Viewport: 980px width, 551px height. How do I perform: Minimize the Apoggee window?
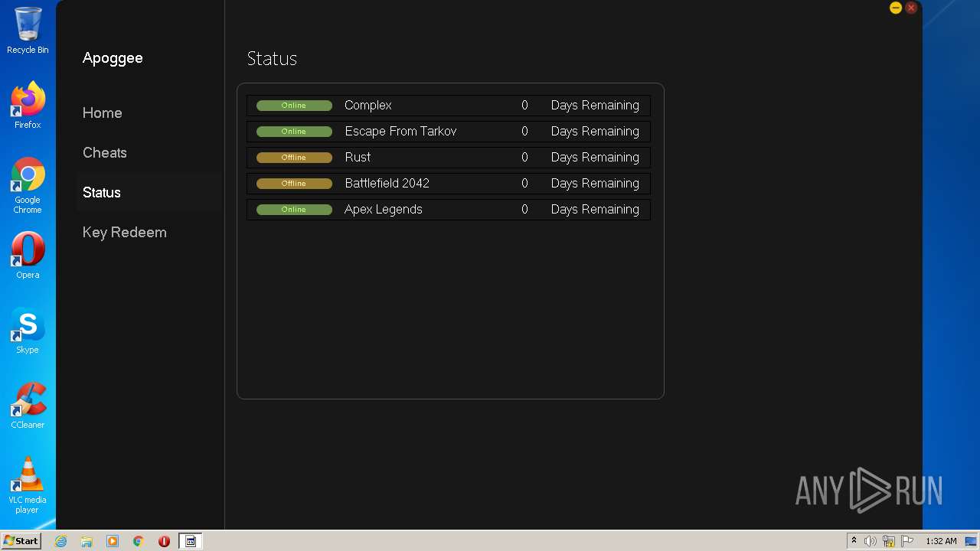[x=895, y=8]
